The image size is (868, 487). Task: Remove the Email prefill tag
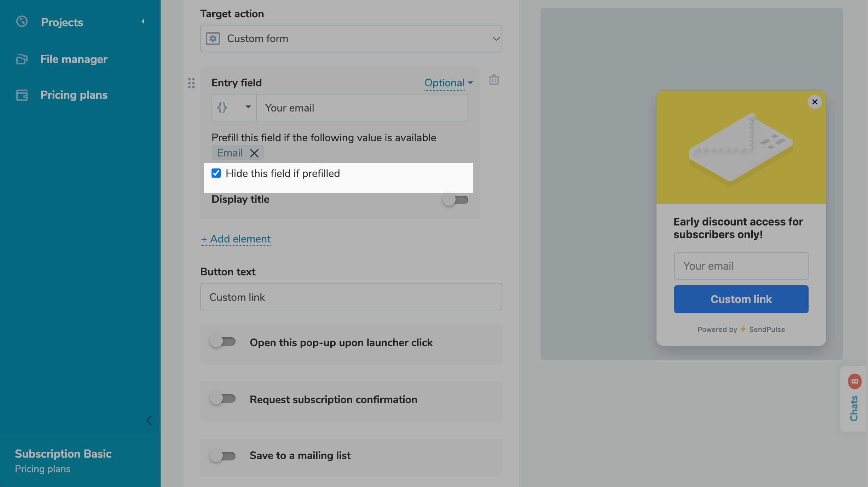[254, 153]
